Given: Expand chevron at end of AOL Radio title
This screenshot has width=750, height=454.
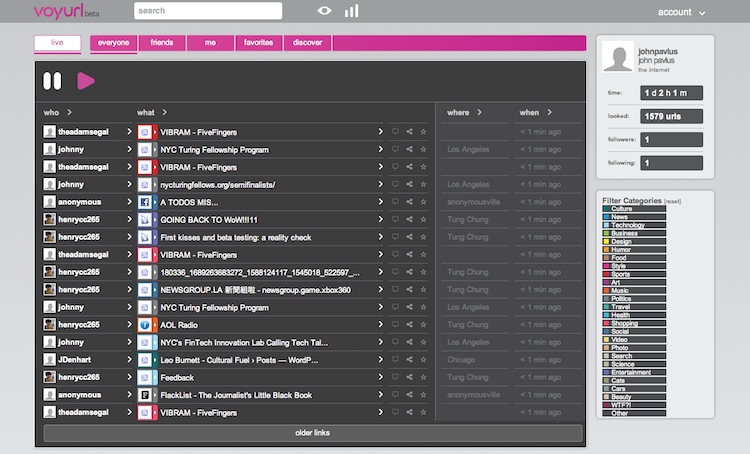Looking at the screenshot, I should (380, 324).
